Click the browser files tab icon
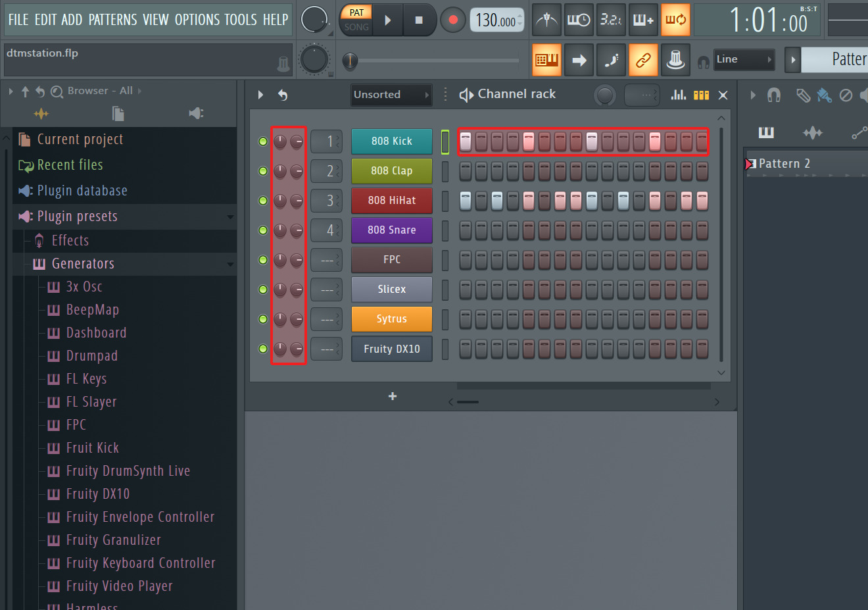This screenshot has width=868, height=610. point(118,114)
